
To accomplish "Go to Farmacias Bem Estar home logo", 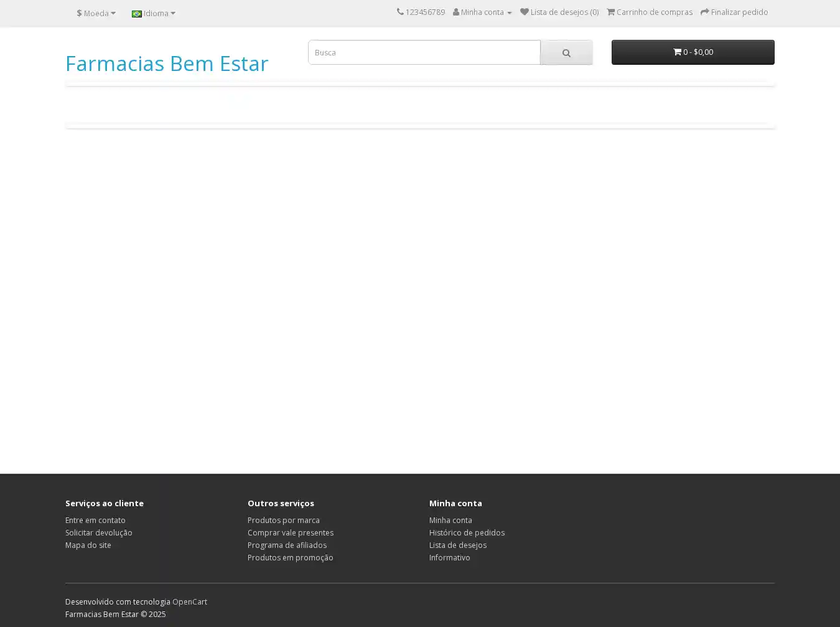I will click(167, 64).
